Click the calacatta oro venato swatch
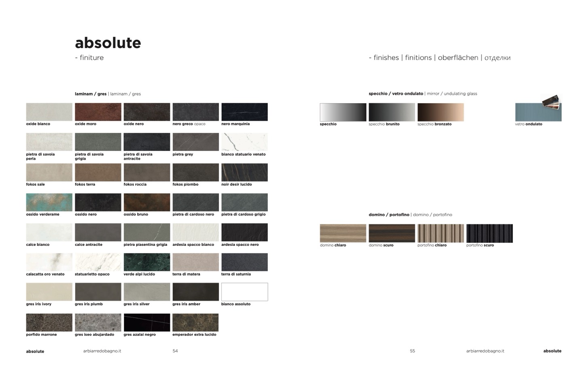The width and height of the screenshot is (588, 372). click(x=49, y=262)
